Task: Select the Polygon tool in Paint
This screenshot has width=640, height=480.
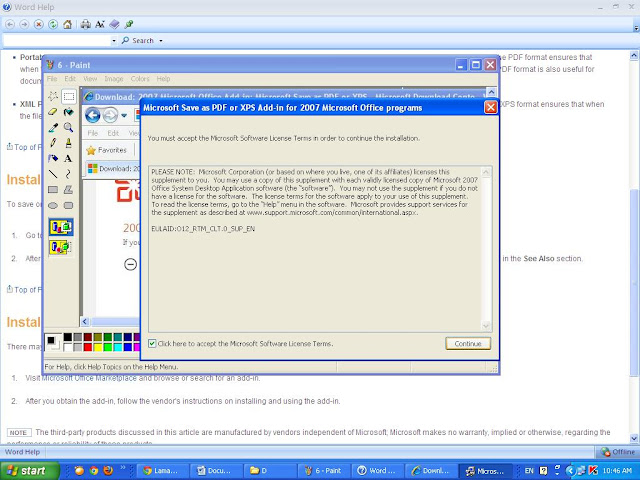Action: point(69,190)
